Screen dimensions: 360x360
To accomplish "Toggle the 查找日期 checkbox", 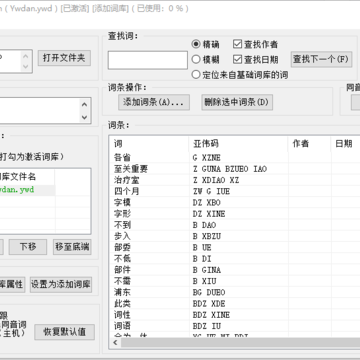I will (256, 60).
